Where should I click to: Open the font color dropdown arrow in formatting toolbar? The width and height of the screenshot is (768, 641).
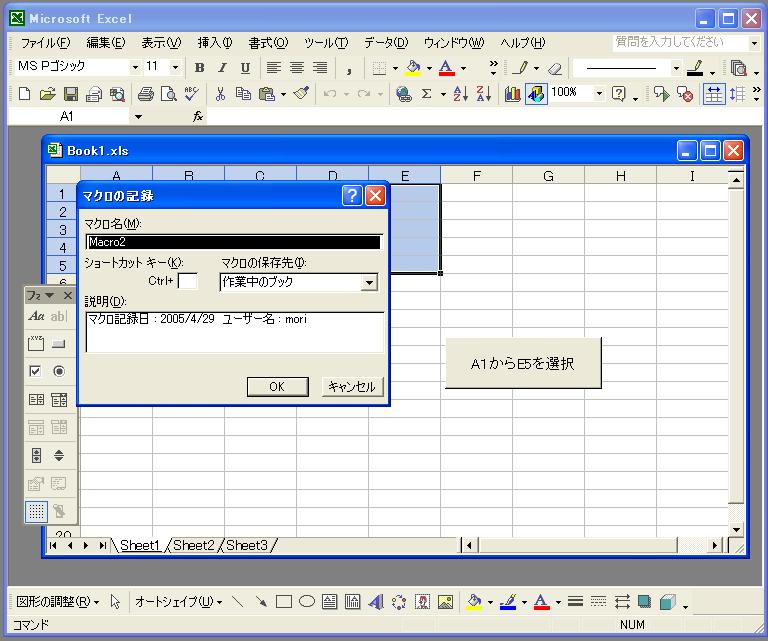click(463, 68)
